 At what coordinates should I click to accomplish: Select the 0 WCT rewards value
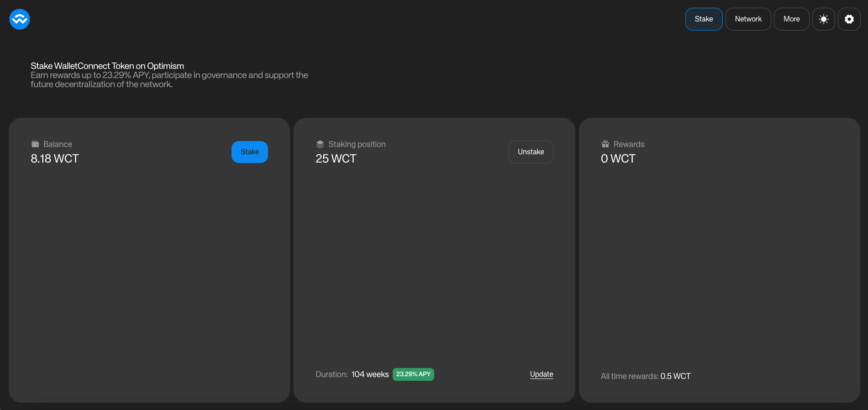[x=618, y=159]
